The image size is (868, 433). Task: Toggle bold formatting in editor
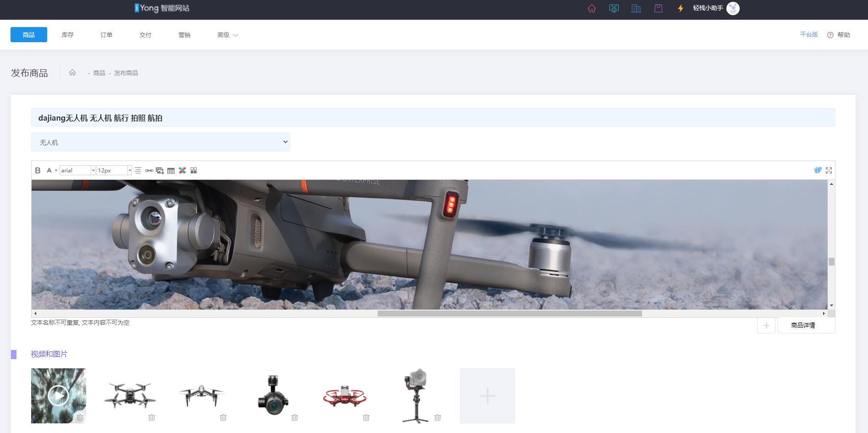pyautogui.click(x=38, y=170)
